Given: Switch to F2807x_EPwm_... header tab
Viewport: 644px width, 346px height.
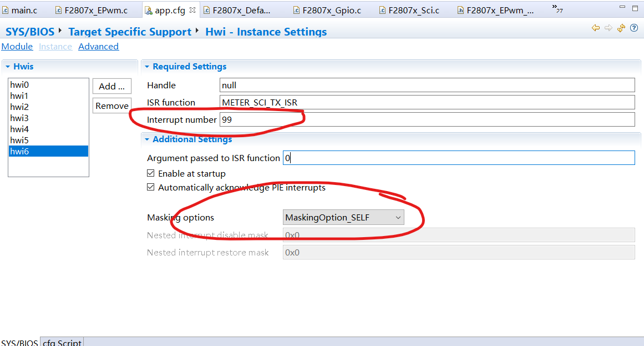Looking at the screenshot, I should point(496,11).
